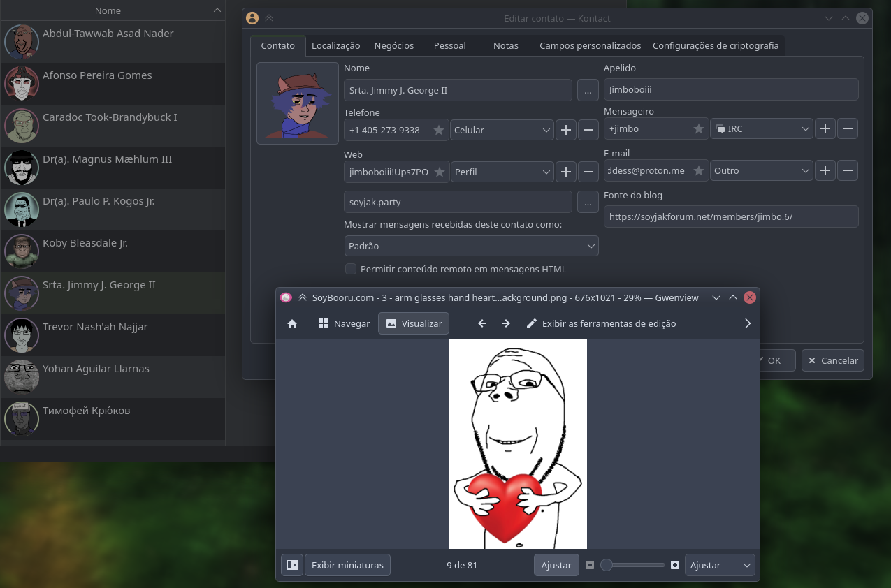The width and height of the screenshot is (891, 588).
Task: Enable remote content in HTML messages
Action: click(x=351, y=269)
